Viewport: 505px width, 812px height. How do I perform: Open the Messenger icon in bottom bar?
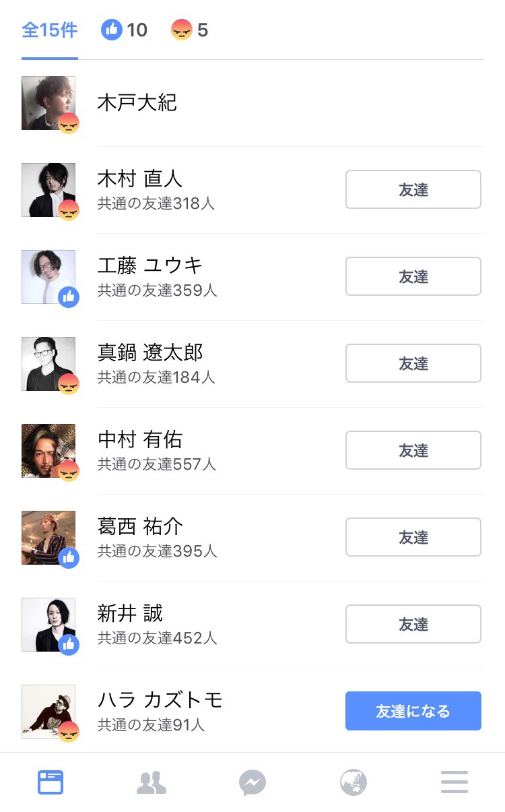tap(252, 782)
